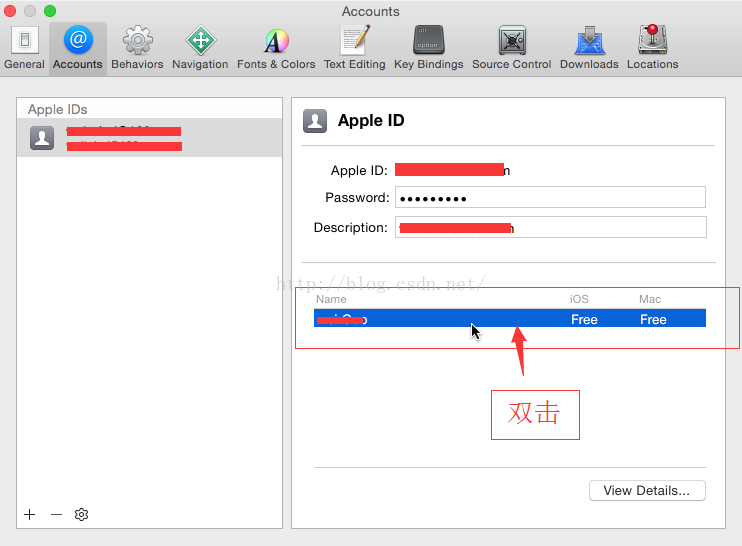
Task: Open Locations preferences
Action: click(x=653, y=48)
